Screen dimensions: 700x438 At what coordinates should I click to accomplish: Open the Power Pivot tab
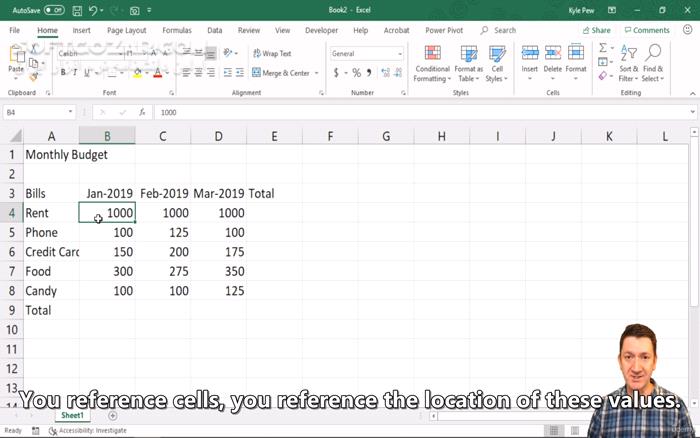coord(444,30)
